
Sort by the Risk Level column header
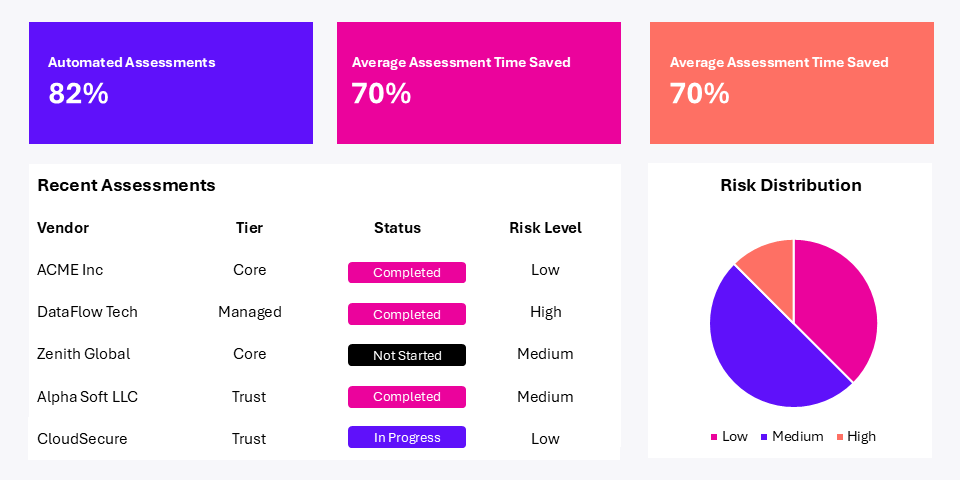pos(545,228)
